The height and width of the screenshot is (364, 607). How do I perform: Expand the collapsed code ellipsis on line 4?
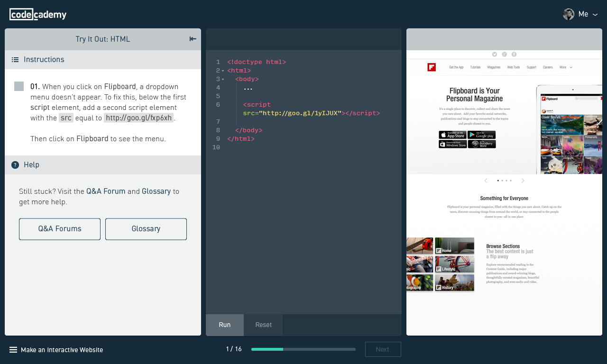click(248, 88)
